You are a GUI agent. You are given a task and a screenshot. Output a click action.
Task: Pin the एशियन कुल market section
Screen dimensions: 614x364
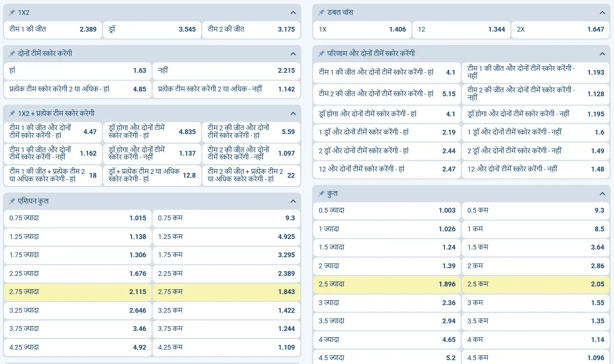tap(12, 202)
